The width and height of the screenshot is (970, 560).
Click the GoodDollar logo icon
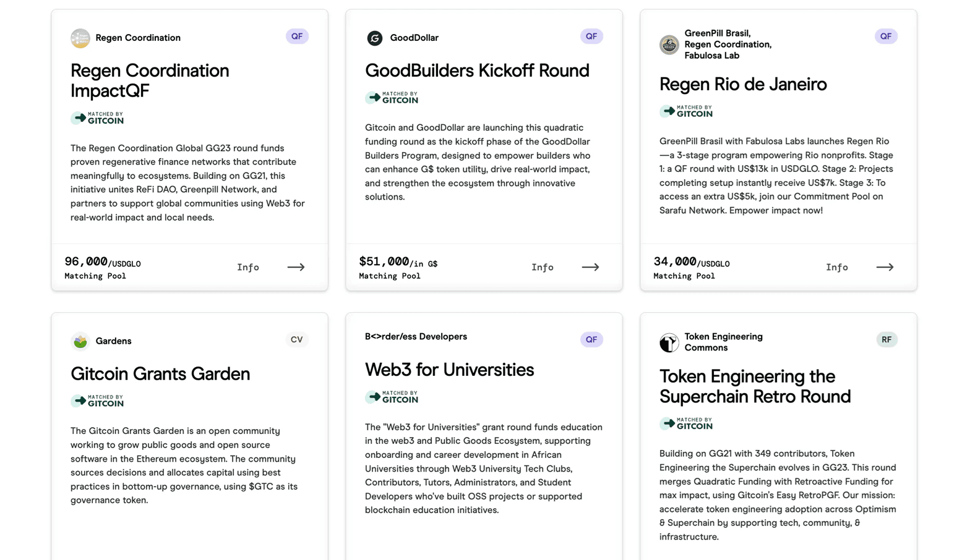click(374, 38)
